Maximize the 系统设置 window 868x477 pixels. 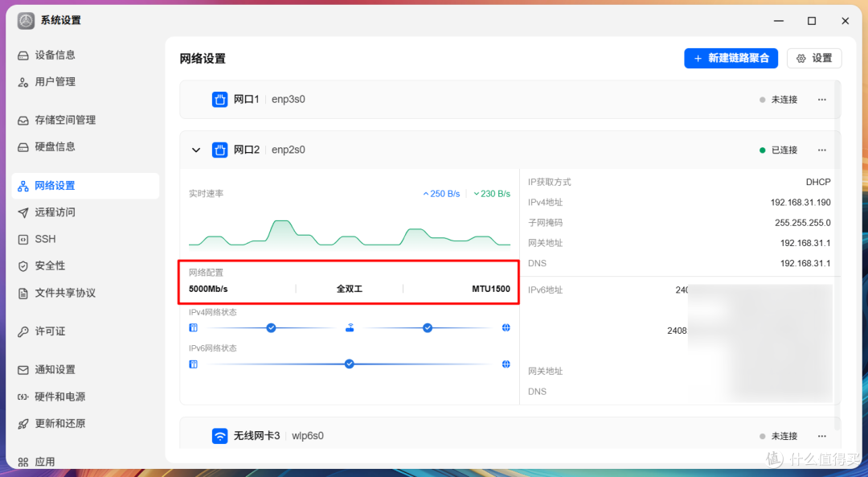coord(812,21)
